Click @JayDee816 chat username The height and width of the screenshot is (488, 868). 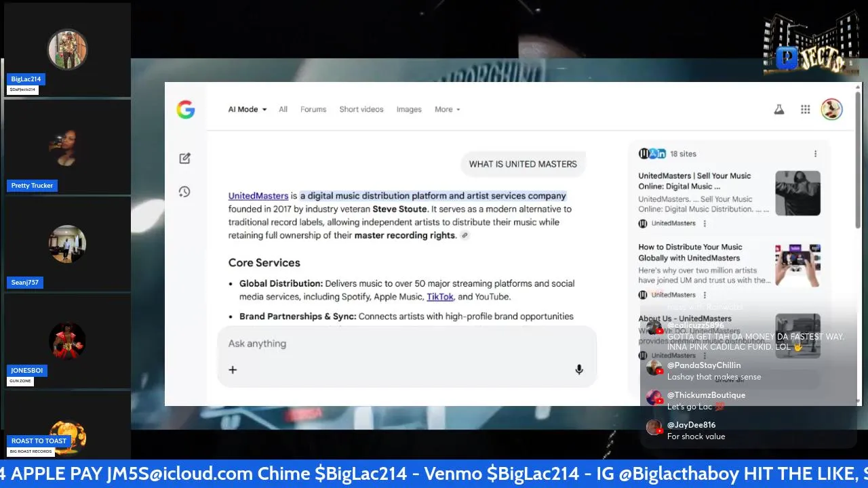click(x=691, y=425)
